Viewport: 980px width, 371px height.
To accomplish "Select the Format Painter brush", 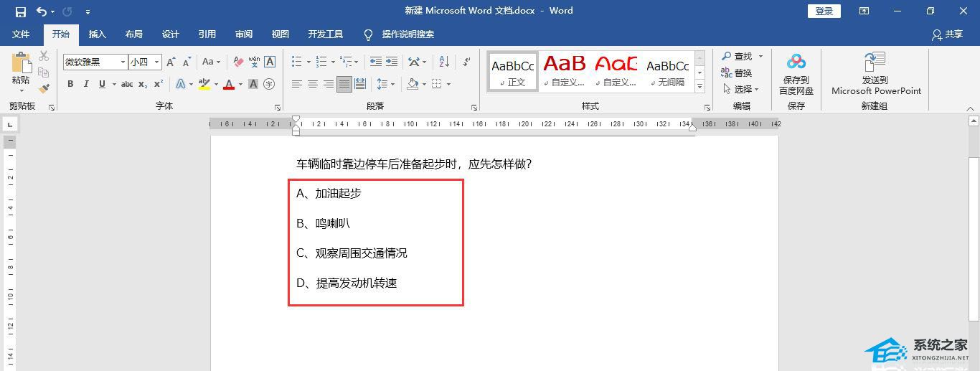I will point(44,89).
